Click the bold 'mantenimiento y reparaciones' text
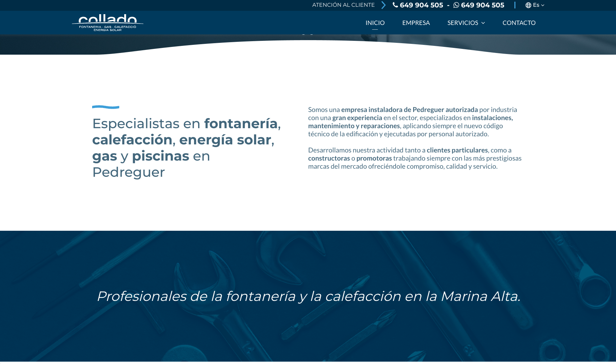616x364 pixels. click(354, 126)
